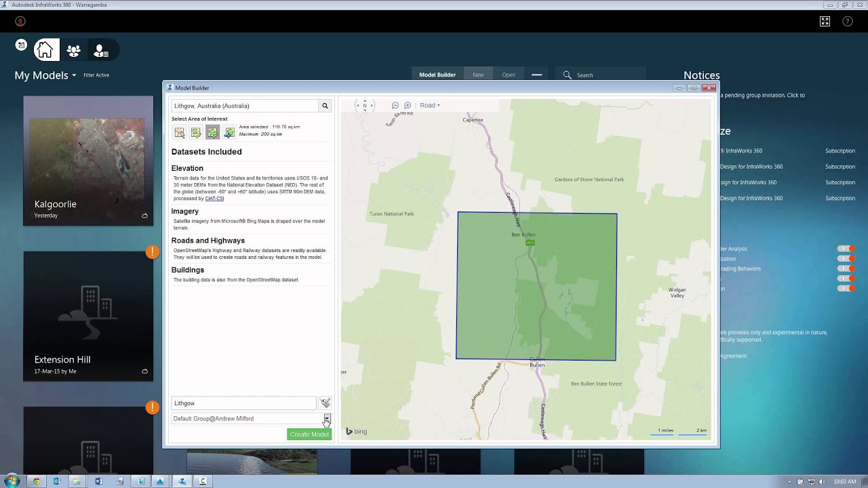Switch to the Model Builder tab
This screenshot has width=868, height=488.
(x=437, y=75)
